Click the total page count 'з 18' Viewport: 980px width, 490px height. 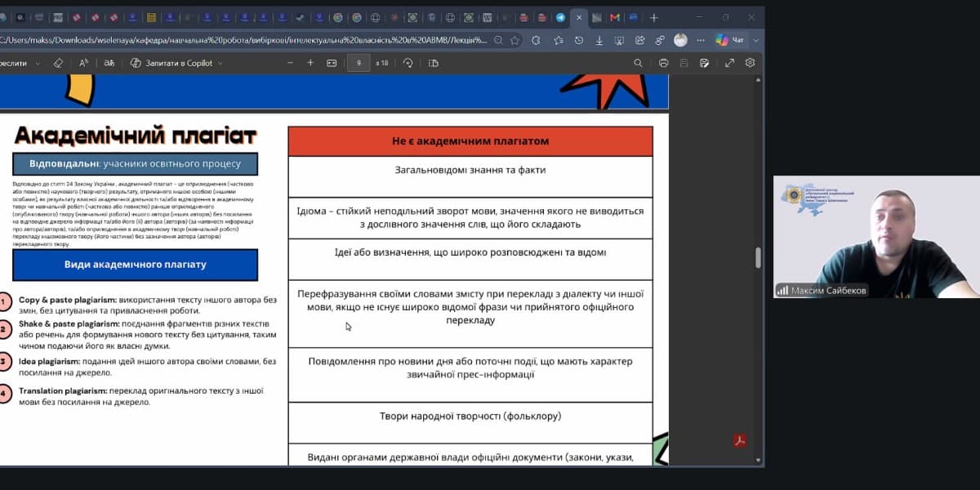382,63
